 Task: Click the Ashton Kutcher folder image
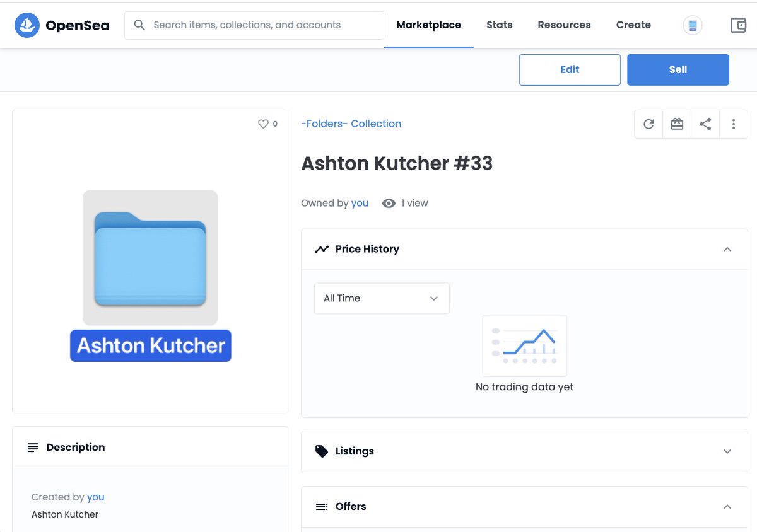pos(150,276)
